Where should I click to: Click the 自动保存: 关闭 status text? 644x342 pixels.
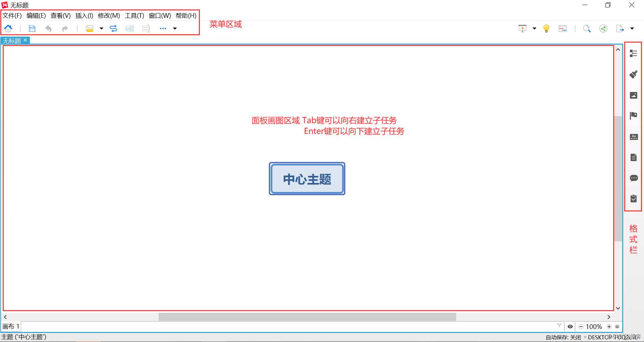(x=563, y=337)
